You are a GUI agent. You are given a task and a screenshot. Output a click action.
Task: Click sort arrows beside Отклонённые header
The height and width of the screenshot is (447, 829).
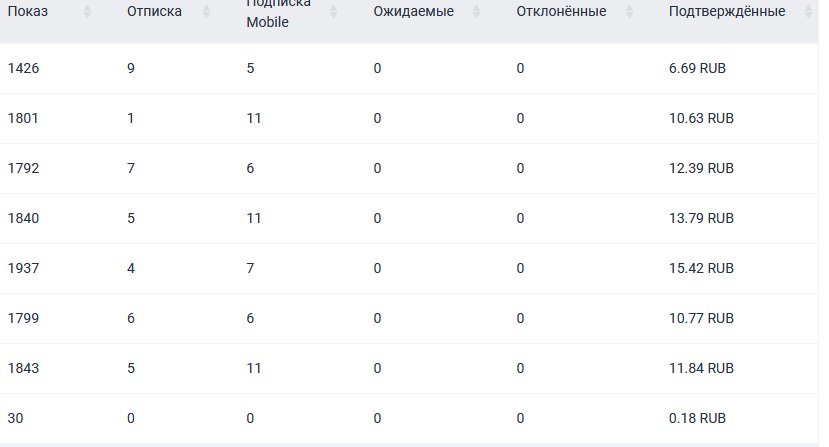[x=629, y=11]
